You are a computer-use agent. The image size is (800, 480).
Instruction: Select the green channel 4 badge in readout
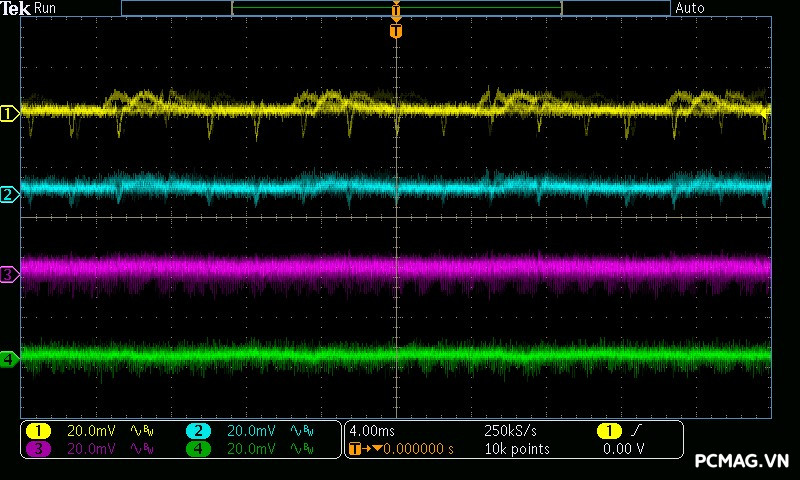pos(198,449)
